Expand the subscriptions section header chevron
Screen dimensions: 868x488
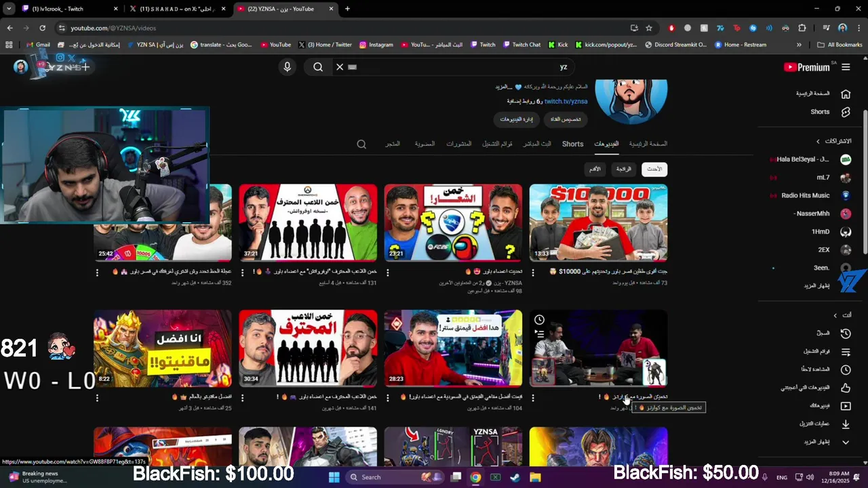click(x=818, y=141)
